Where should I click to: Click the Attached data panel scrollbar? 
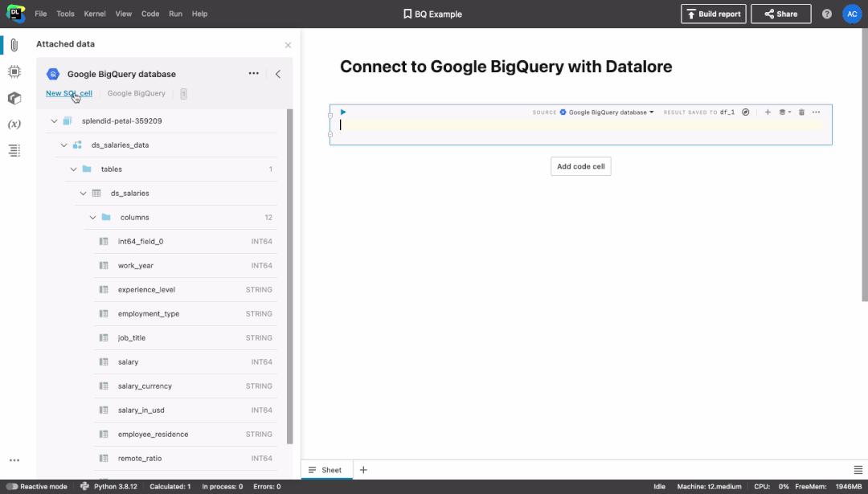click(289, 276)
